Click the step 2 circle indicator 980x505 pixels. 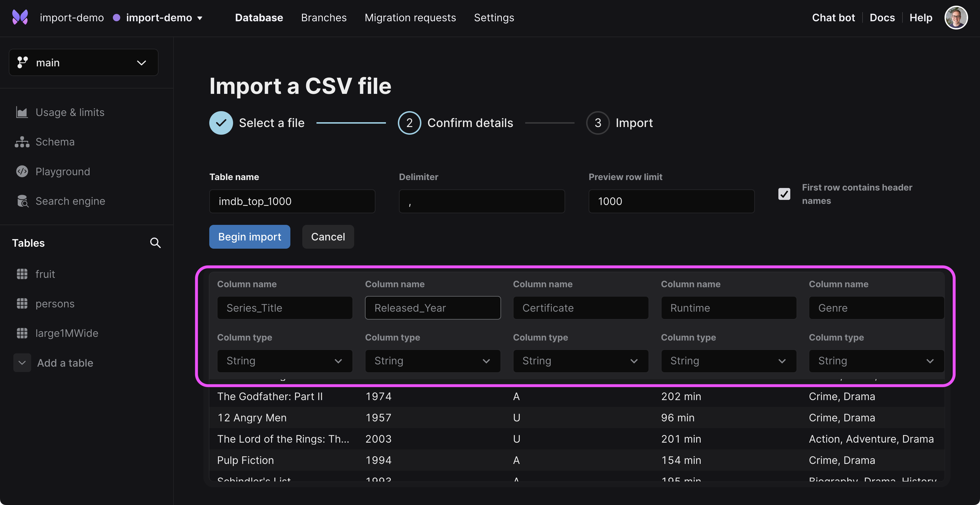tap(409, 123)
